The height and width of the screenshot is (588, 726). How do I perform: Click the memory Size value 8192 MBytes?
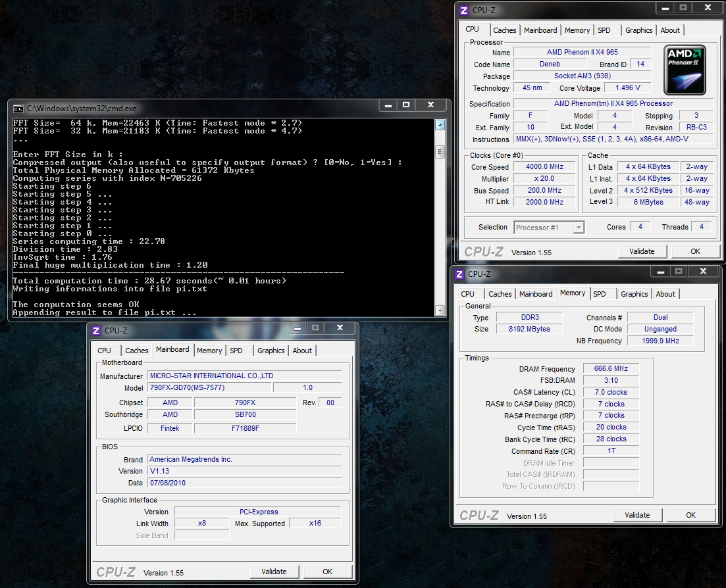click(x=529, y=329)
